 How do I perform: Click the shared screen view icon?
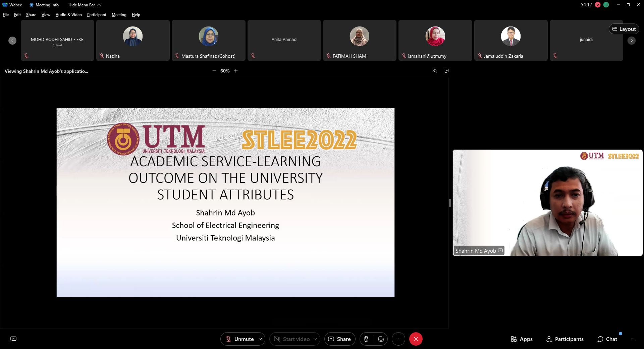[446, 71]
